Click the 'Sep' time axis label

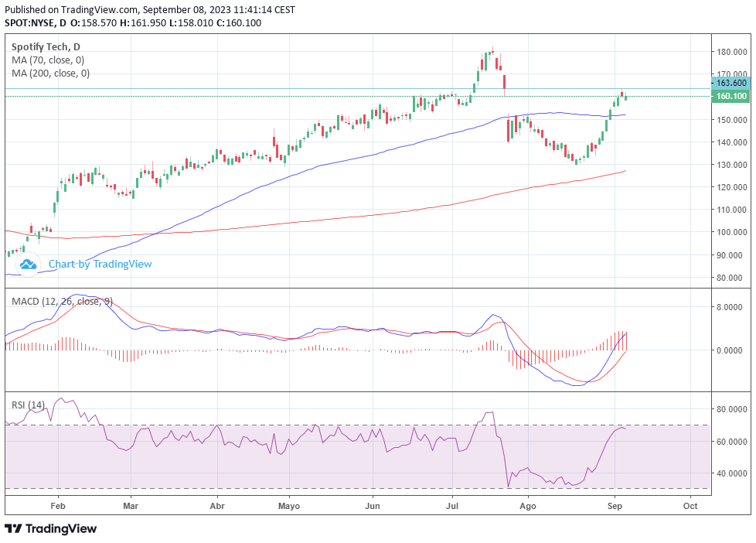[615, 506]
